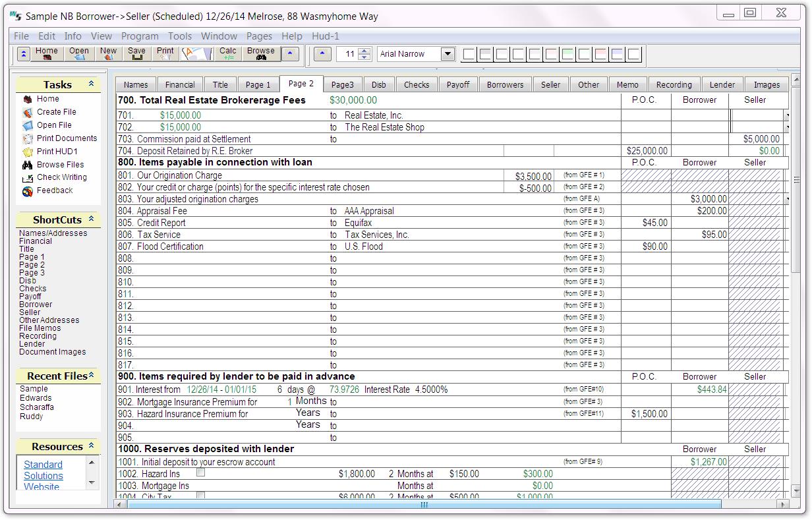Create a new file with the New toolbar button

pyautogui.click(x=108, y=54)
